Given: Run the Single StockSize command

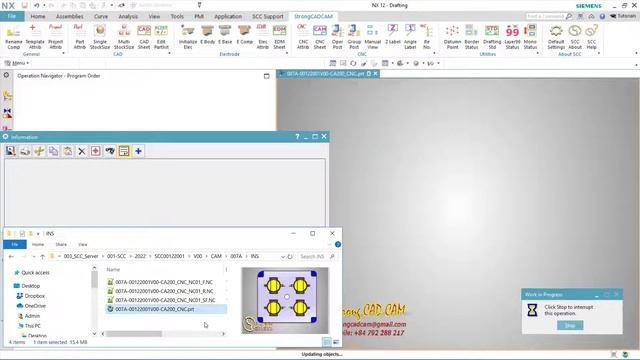Looking at the screenshot, I should click(100, 37).
